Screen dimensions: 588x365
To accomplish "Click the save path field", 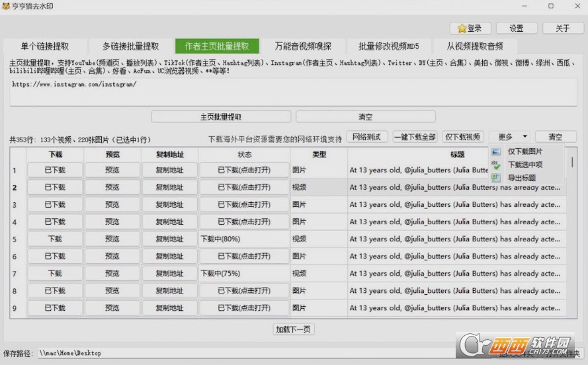I will (x=247, y=353).
